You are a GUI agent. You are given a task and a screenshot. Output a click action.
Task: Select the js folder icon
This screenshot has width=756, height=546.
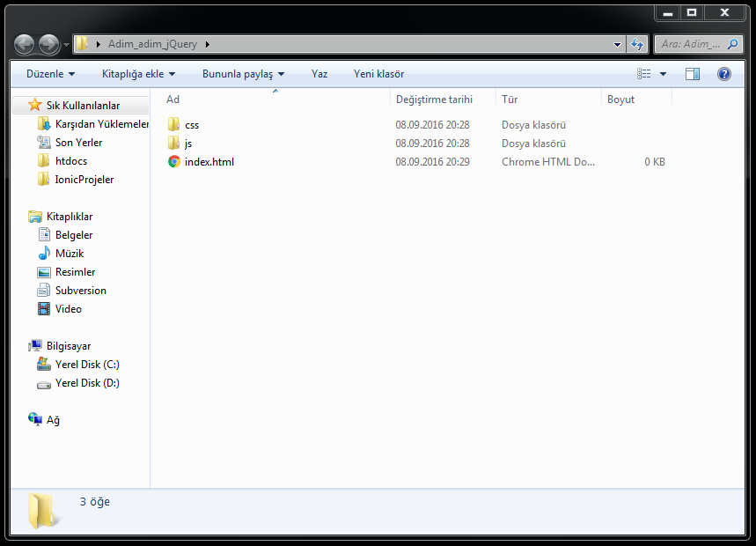173,143
